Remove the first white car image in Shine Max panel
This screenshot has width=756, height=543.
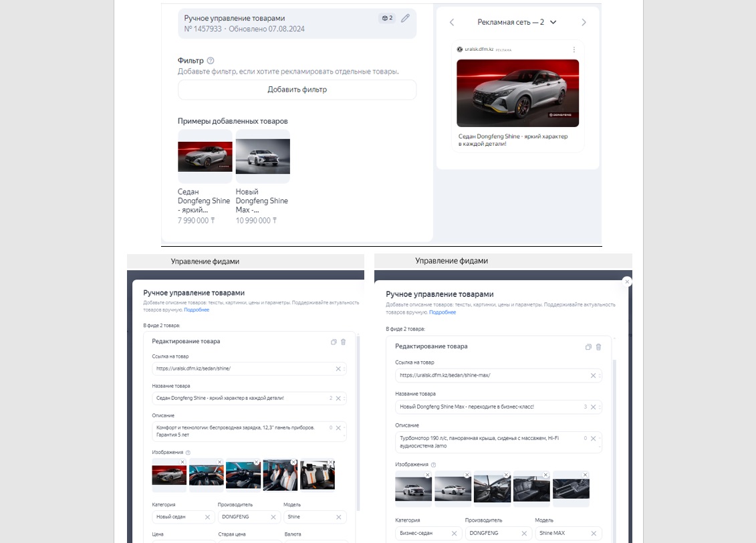(x=428, y=475)
